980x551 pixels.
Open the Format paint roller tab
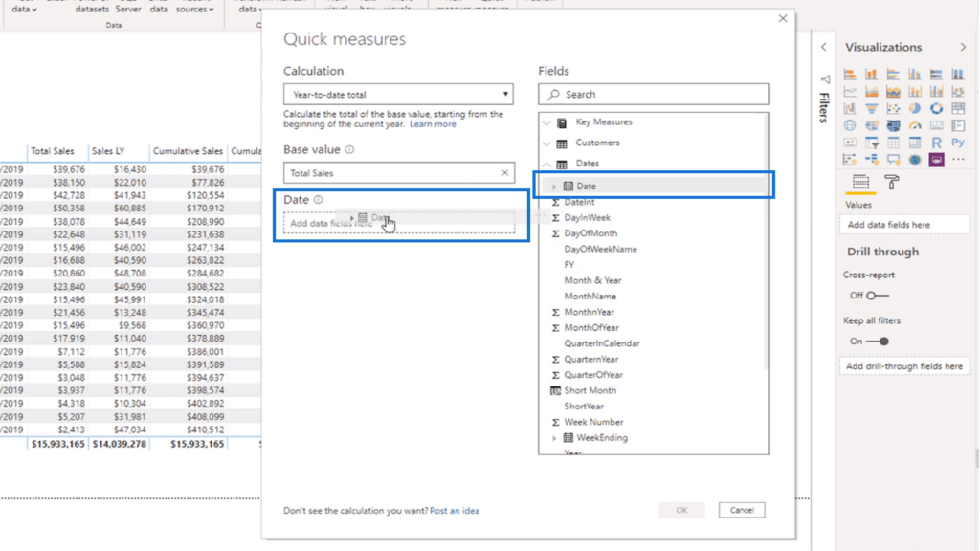892,182
